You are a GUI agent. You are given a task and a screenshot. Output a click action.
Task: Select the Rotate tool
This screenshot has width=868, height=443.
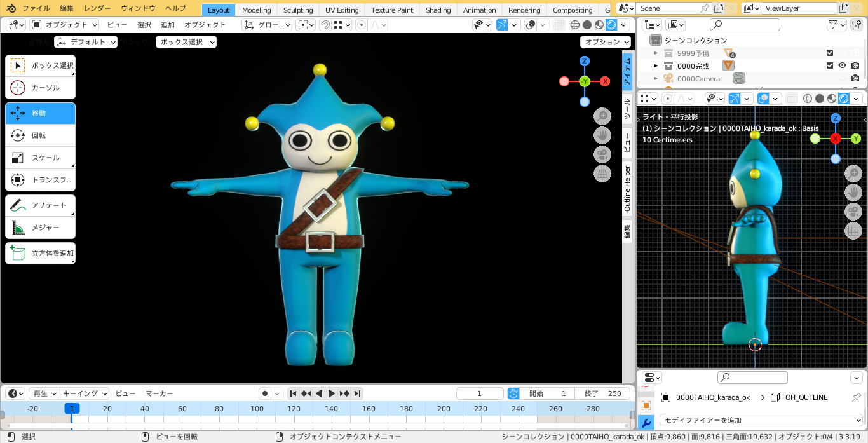40,135
